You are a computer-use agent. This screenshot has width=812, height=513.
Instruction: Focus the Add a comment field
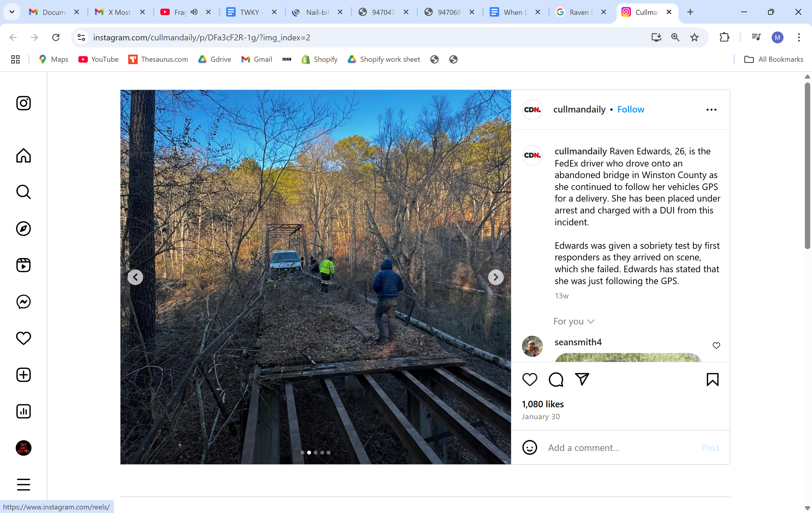click(x=621, y=448)
